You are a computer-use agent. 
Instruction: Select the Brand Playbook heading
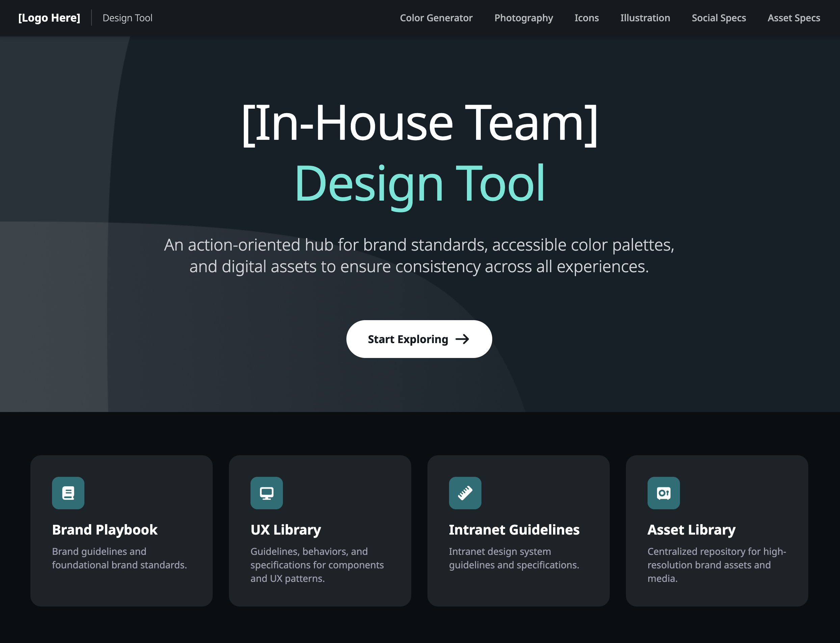(104, 530)
